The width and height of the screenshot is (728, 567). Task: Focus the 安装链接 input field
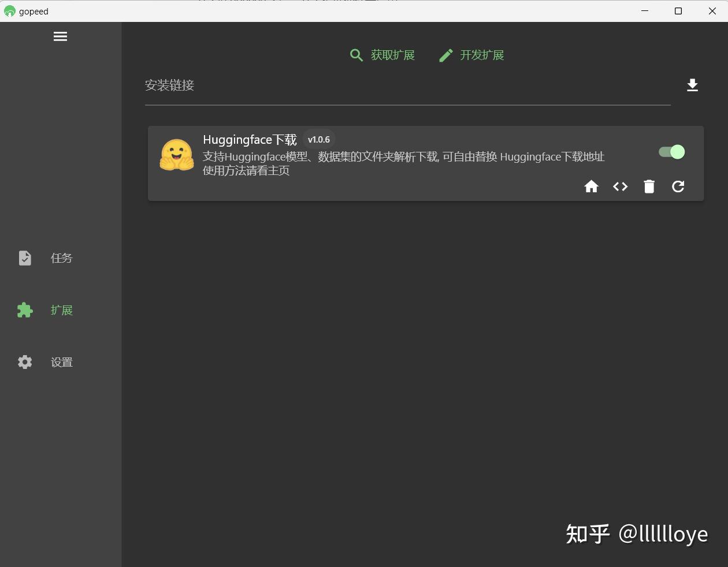(x=347, y=85)
